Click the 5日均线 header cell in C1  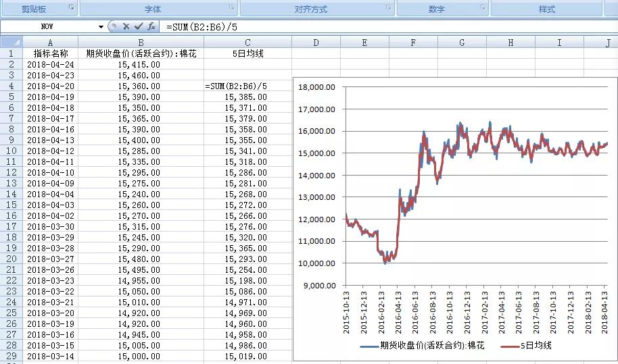tap(248, 53)
